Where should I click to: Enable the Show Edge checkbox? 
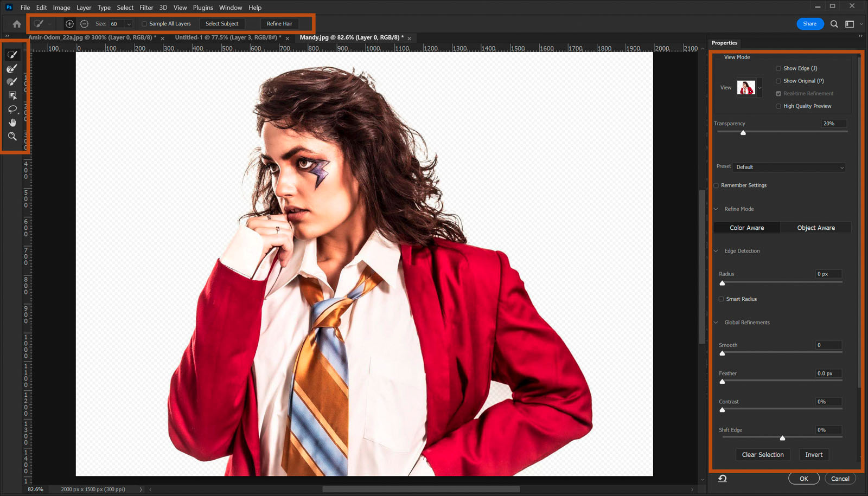coord(778,68)
